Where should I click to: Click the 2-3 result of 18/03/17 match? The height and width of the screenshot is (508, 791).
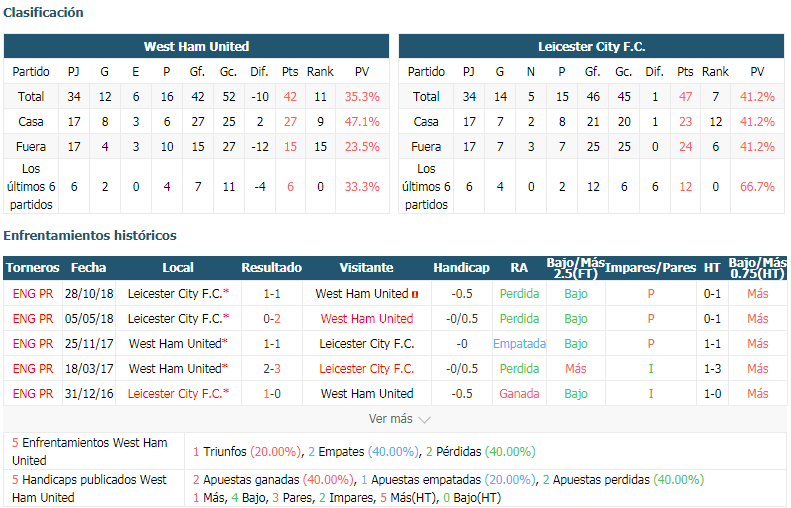271,369
